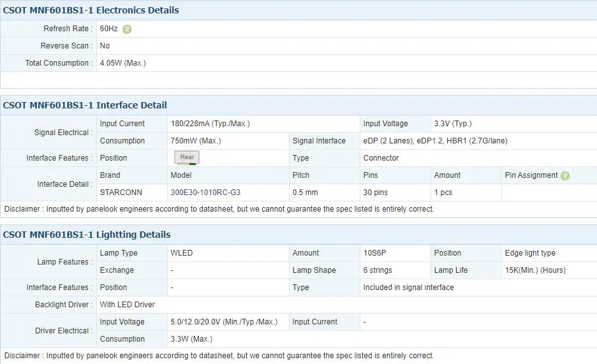Select the 180/228mA input current value
Viewport: 597px width, 364px height.
pyautogui.click(x=210, y=124)
